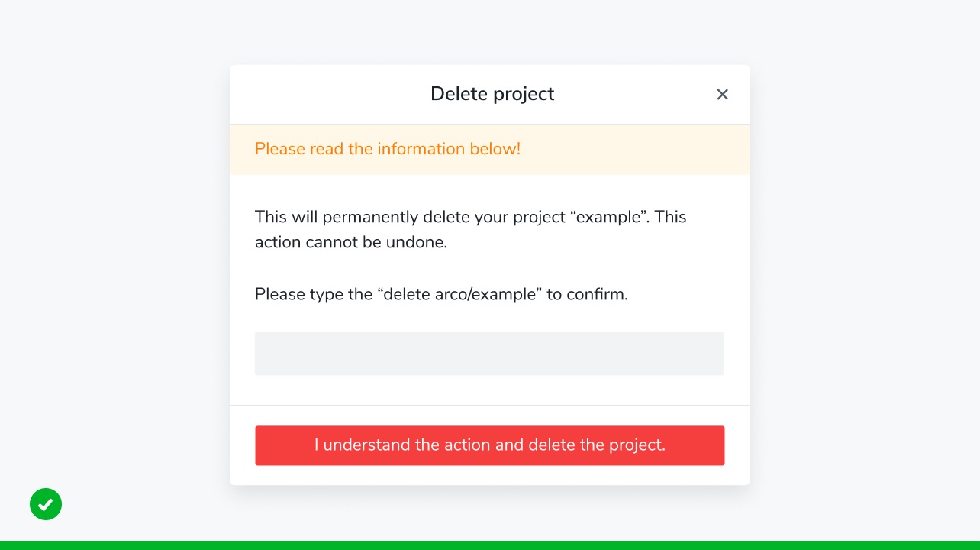980x550 pixels.
Task: Click the quoted word "example" in the warning paragraph
Action: click(609, 217)
